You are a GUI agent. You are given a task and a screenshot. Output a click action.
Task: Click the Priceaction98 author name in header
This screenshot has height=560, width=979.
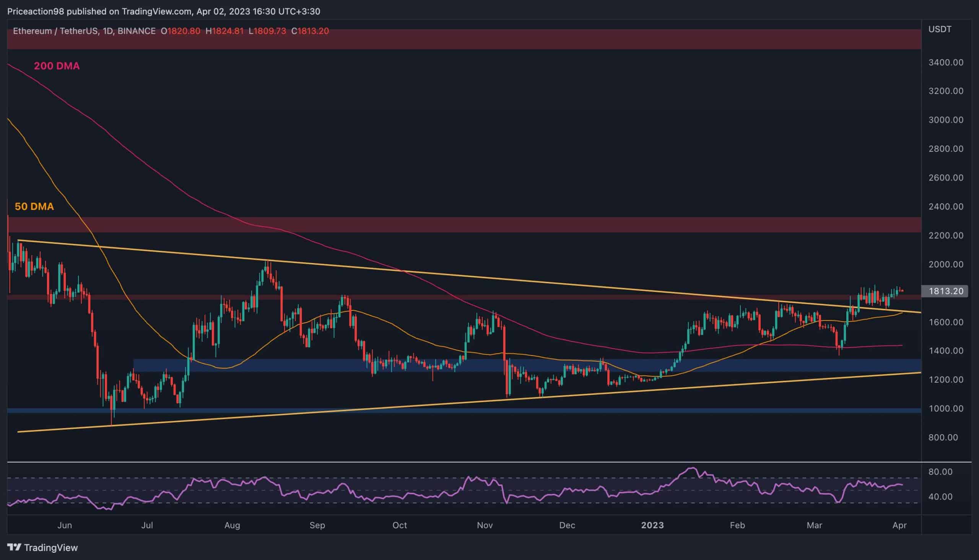(x=37, y=11)
